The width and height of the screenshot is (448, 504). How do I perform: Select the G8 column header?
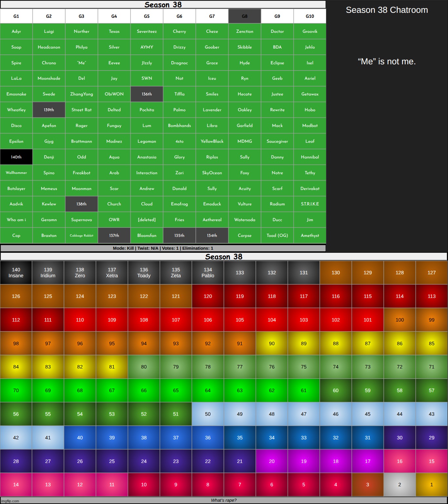pos(245,16)
